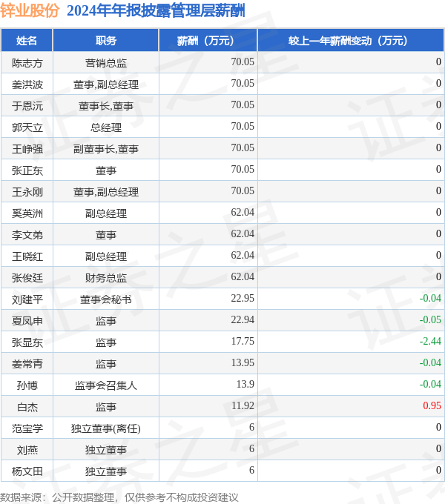Click the 职务 column header

tap(106, 41)
